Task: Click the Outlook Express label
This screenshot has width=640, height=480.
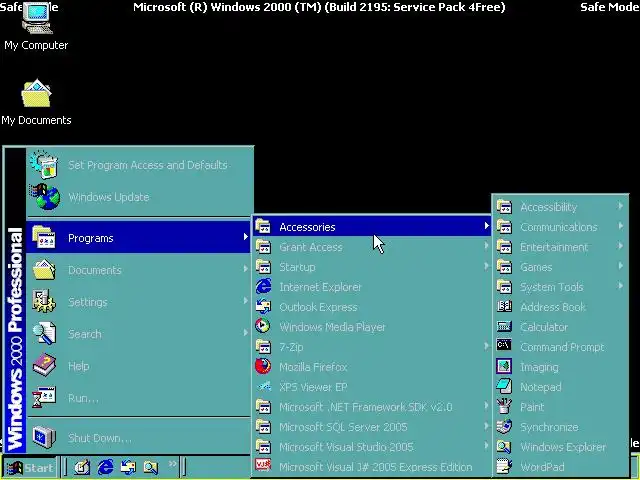Action: pyautogui.click(x=318, y=307)
